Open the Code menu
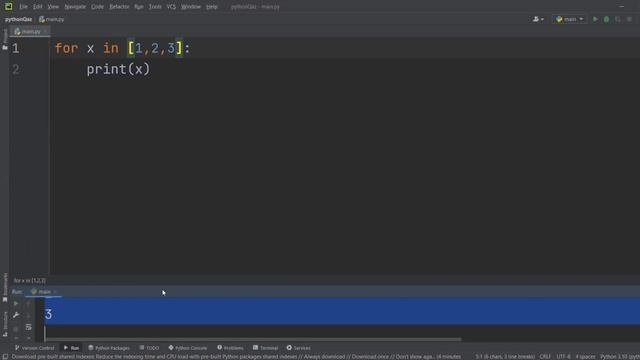This screenshot has height=360, width=640. pyautogui.click(x=97, y=7)
